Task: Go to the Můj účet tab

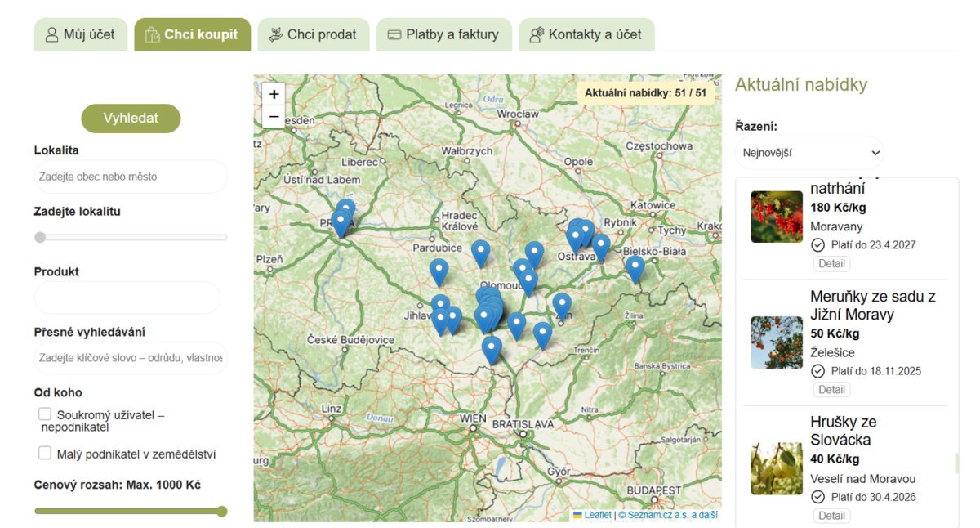Action: [80, 34]
